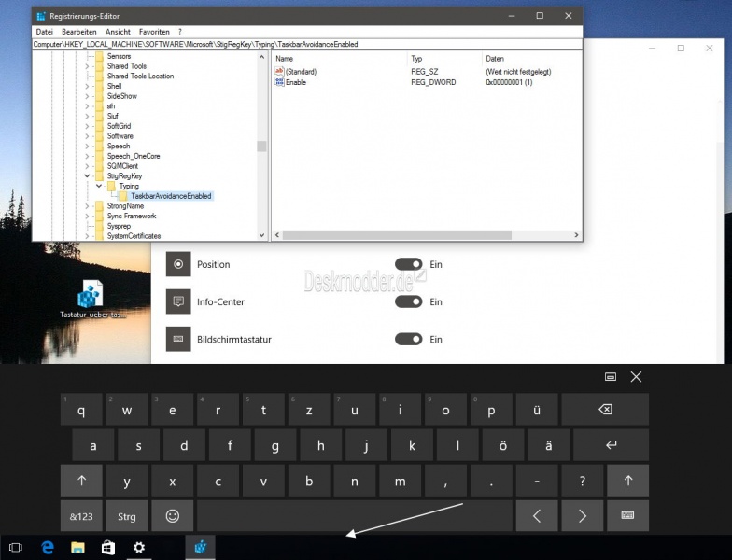Select the Enable REG_DWORD value
Image resolution: width=732 pixels, height=560 pixels.
[295, 83]
